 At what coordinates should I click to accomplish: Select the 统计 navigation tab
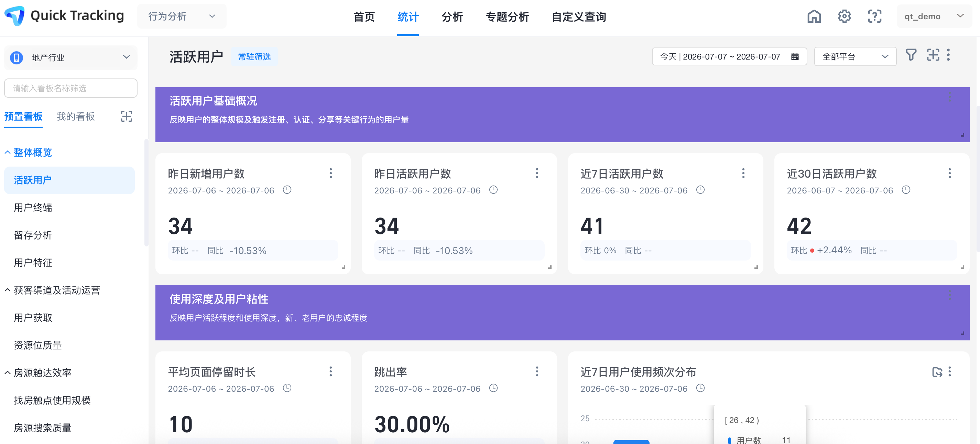(408, 17)
